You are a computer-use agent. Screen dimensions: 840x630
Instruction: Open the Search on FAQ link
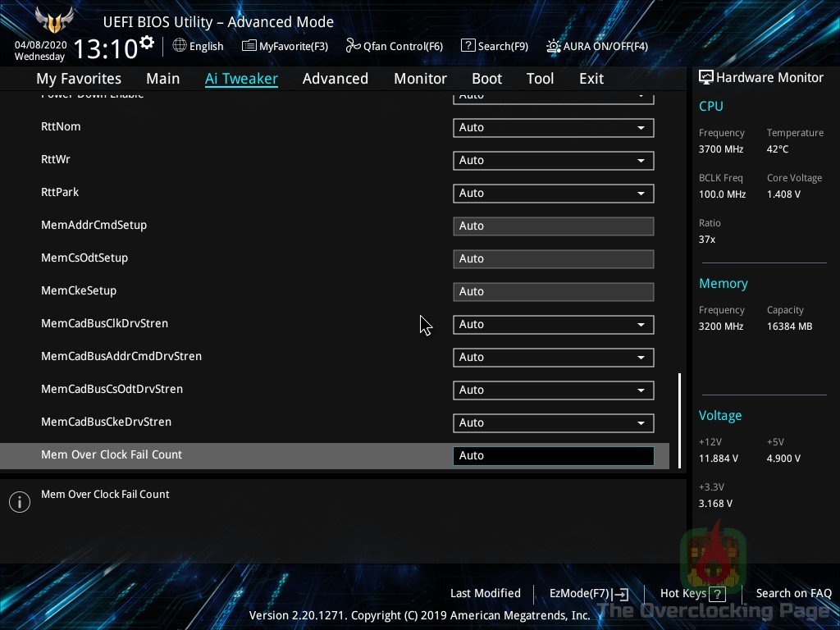(793, 593)
